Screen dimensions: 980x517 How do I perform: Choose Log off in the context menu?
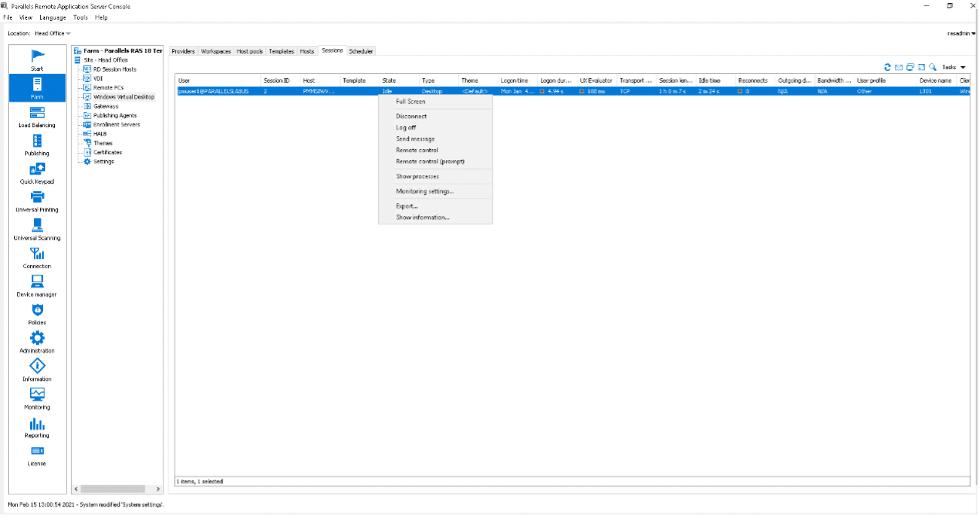pyautogui.click(x=435, y=127)
